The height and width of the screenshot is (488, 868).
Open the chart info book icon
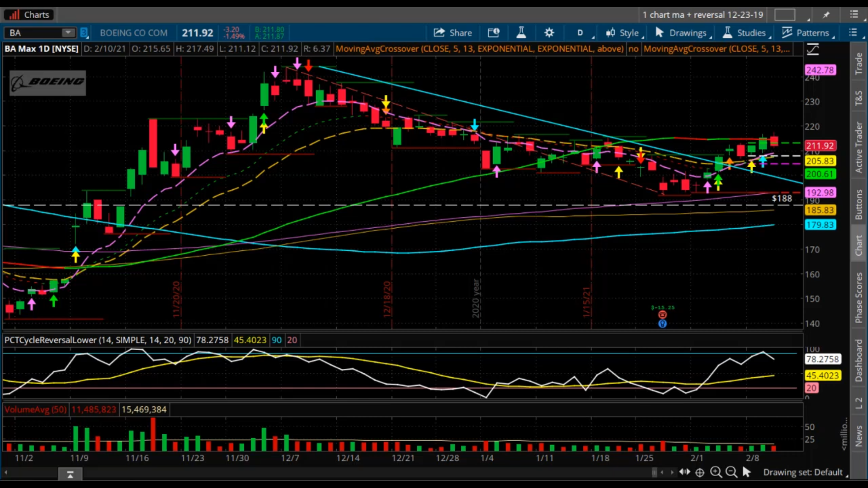494,33
